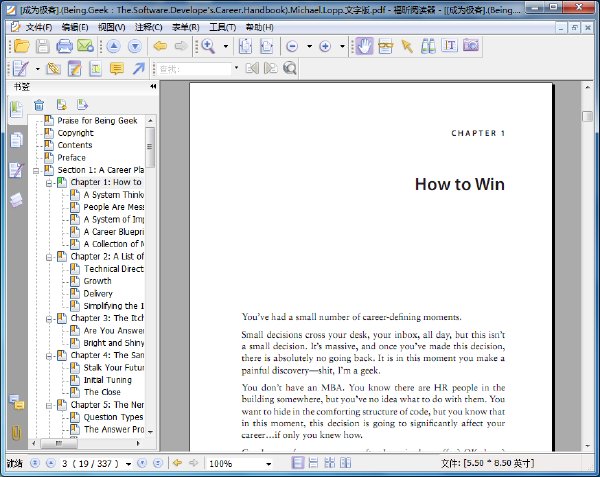Screen dimensions: 600x477
Task: Select the blue arrow drawing tool
Action: coord(139,69)
